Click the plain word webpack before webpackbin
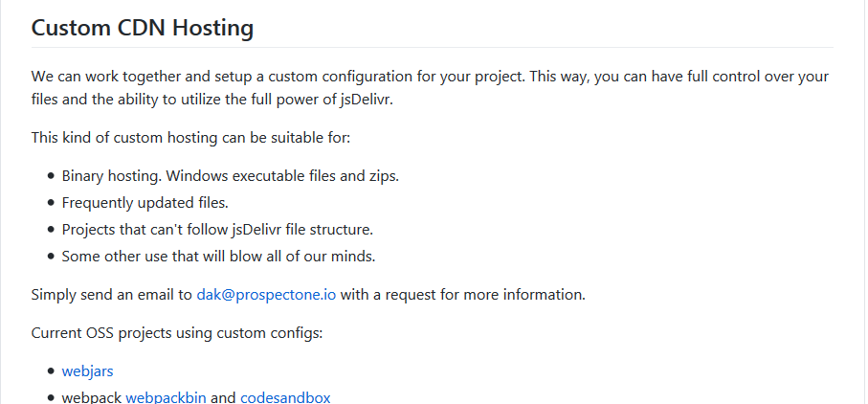 [92, 397]
